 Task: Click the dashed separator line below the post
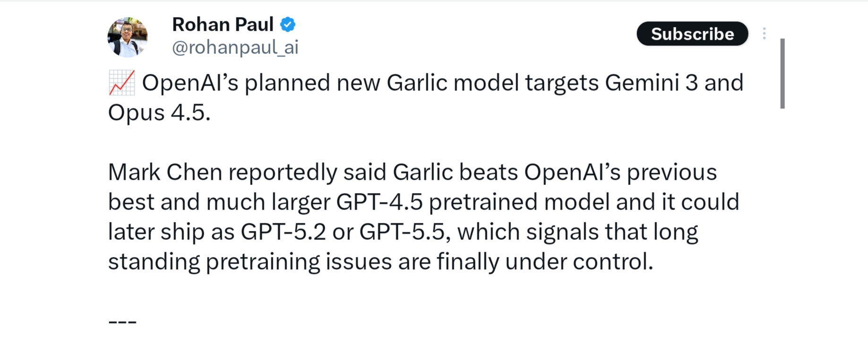pos(122,322)
